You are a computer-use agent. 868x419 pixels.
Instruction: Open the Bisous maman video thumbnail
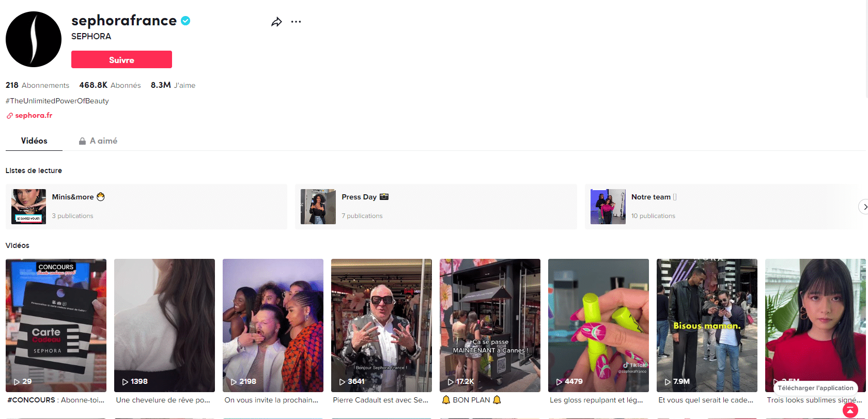707,325
